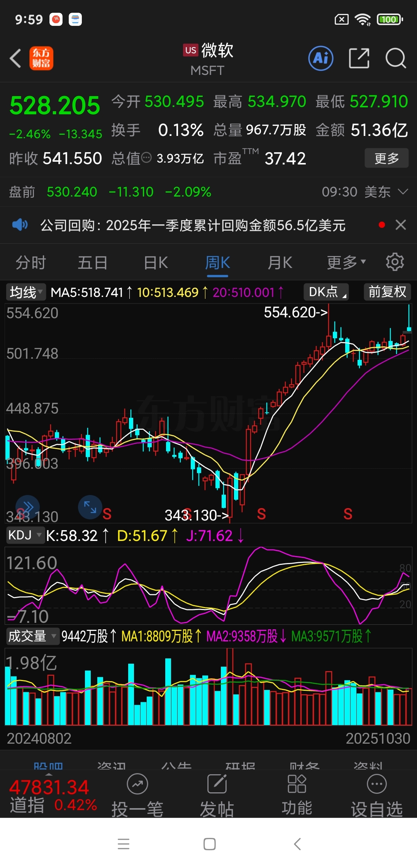Open the Ai assistant icon
417x868 pixels.
click(321, 58)
